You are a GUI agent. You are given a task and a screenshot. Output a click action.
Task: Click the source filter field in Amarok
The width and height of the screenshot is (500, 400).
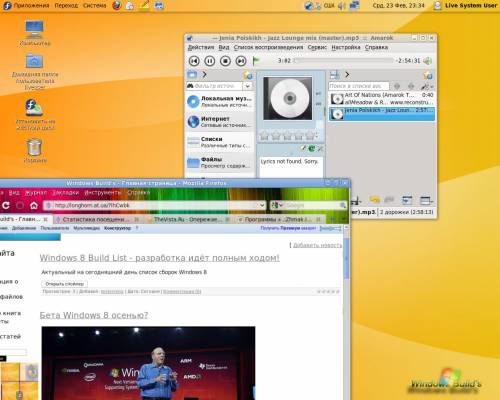[214, 86]
